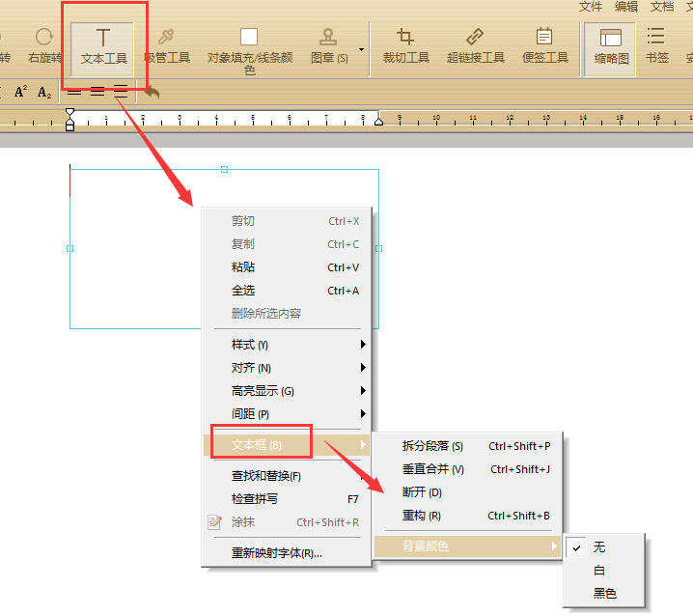Expand the 高亮显示 (G) submenu
Image resolution: width=693 pixels, height=616 pixels.
tap(287, 391)
